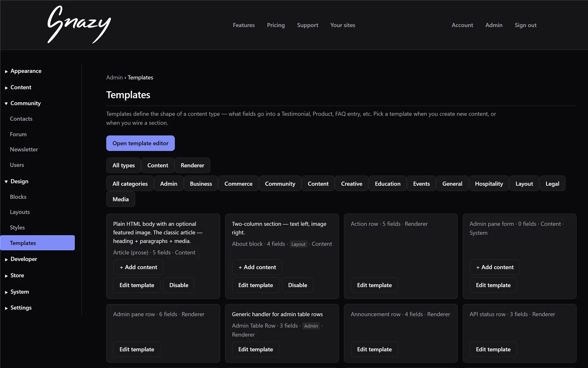
Task: Select Templates in the sidebar
Action: pos(37,243)
